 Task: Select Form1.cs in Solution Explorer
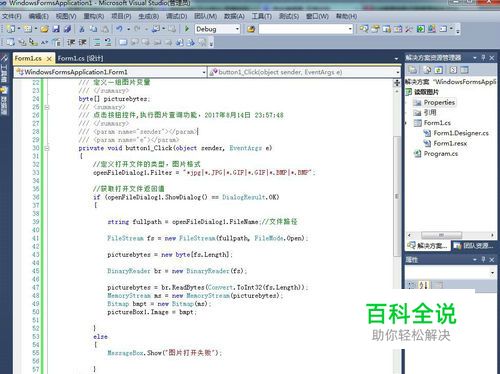pos(437,123)
